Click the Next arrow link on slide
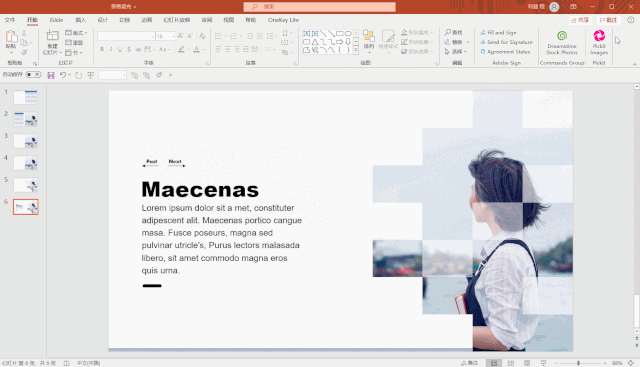This screenshot has width=640, height=367. [x=177, y=162]
